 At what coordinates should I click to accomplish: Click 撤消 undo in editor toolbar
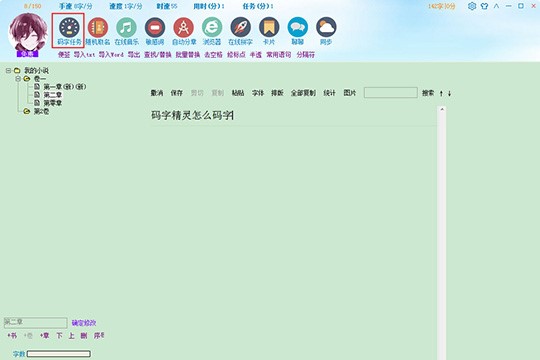(157, 93)
